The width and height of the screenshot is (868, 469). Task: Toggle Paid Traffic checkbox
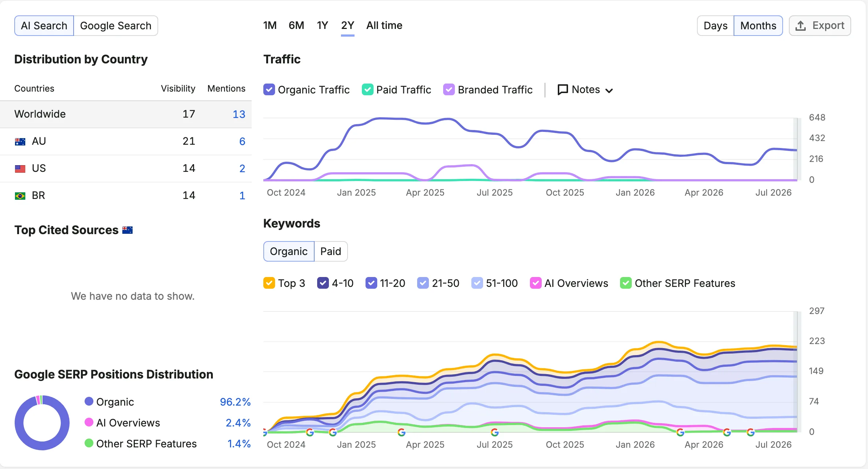(368, 90)
